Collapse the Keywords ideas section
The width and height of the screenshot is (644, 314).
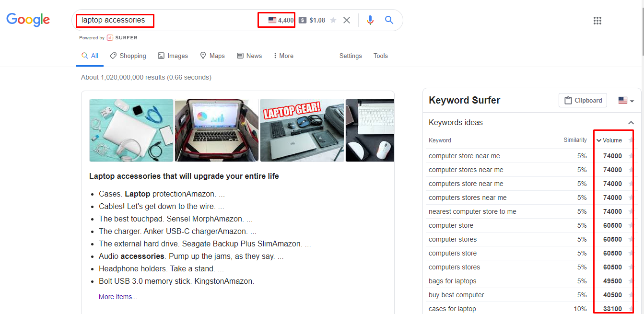(x=631, y=123)
